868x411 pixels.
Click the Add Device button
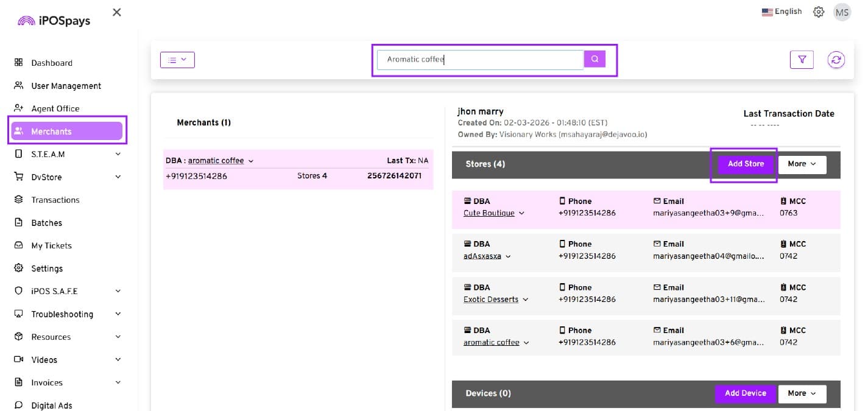745,393
